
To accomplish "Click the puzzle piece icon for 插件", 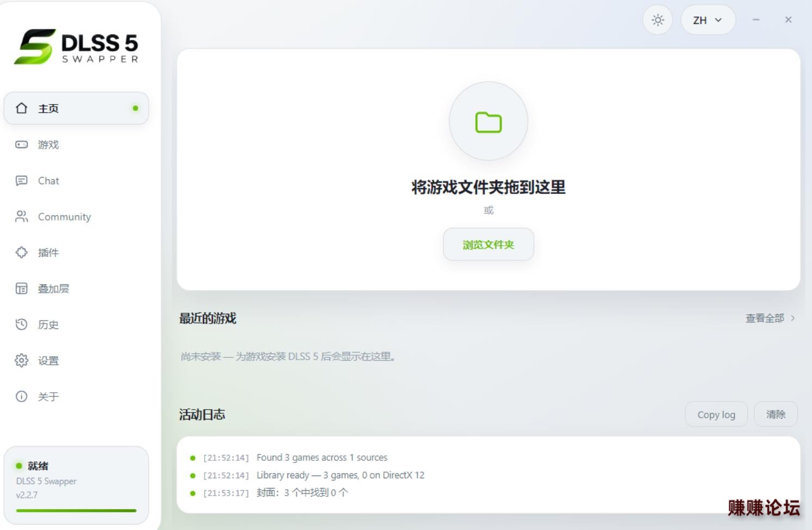I will tap(21, 252).
